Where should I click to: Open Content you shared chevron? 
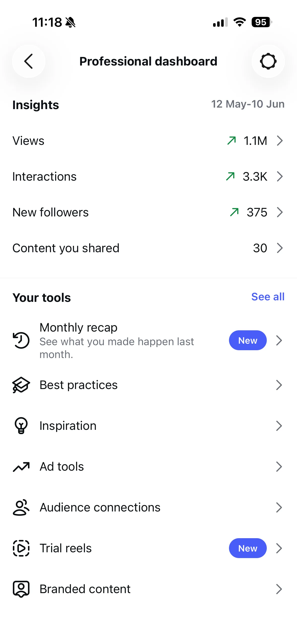280,248
